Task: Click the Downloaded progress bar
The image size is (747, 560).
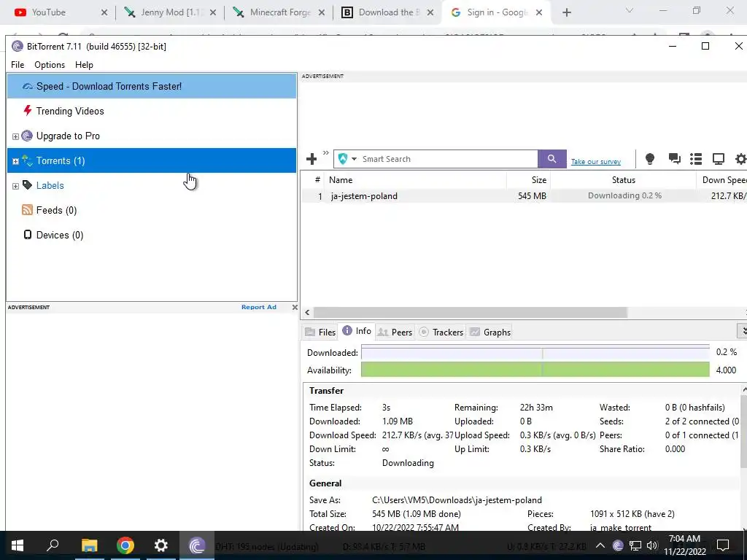Action: (535, 352)
